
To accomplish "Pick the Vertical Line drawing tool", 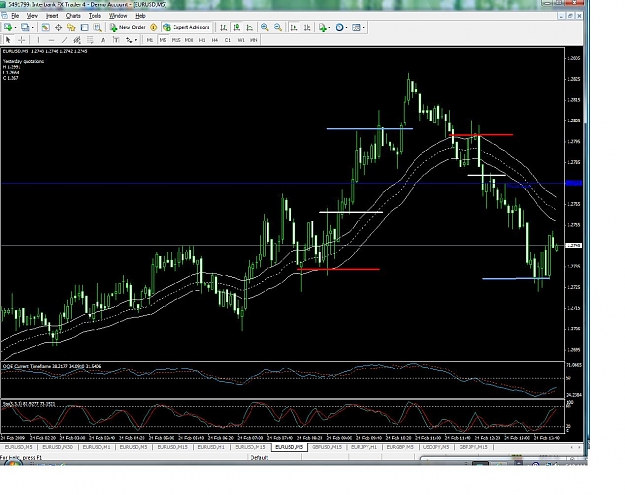I will 38,40.
